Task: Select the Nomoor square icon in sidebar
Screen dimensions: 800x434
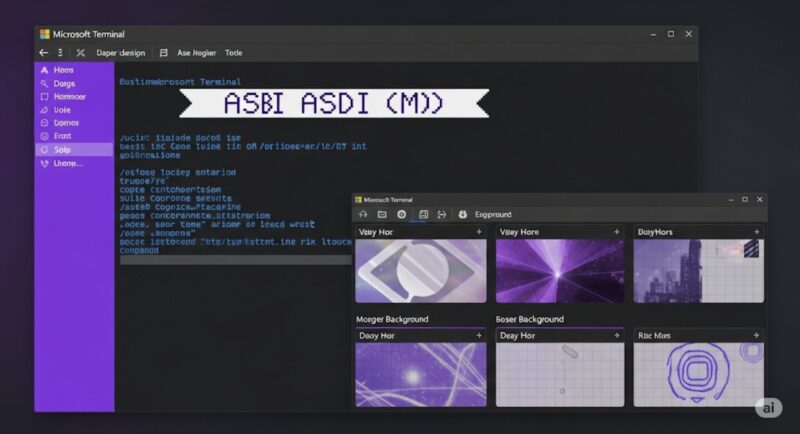Action: point(44,96)
